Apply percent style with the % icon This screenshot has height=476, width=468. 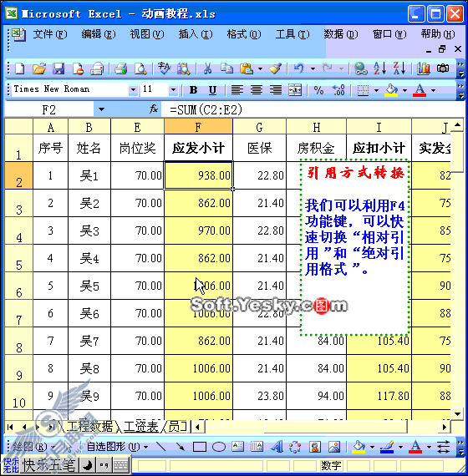click(x=318, y=90)
